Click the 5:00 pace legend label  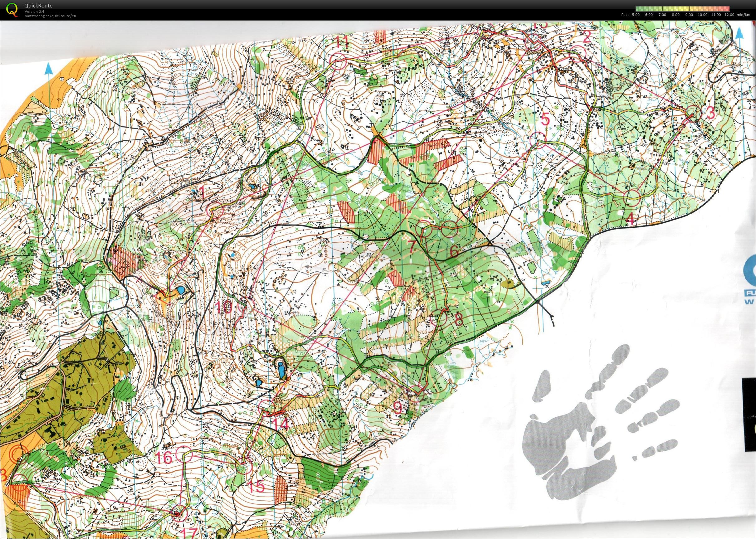(x=636, y=15)
